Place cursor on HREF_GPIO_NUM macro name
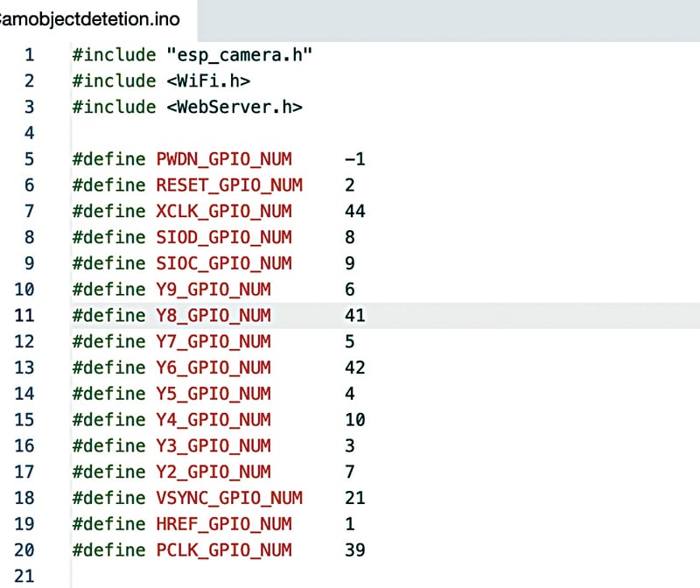The height and width of the screenshot is (588, 700). pyautogui.click(x=224, y=524)
